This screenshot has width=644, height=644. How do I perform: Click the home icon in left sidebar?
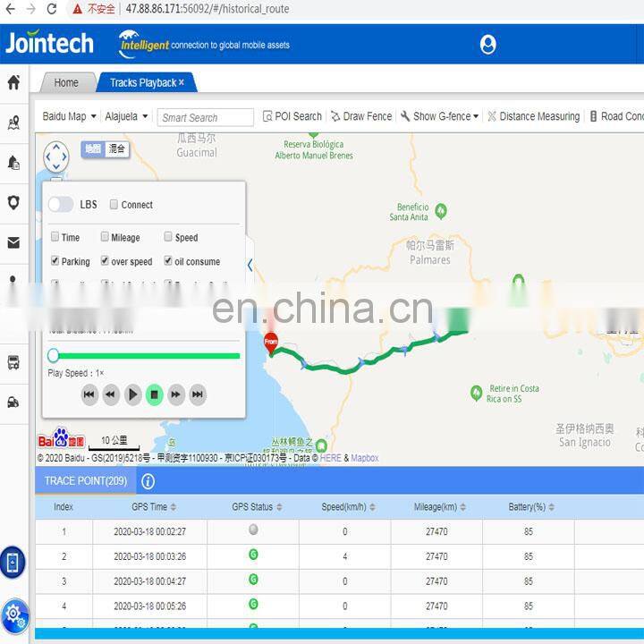coord(13,82)
